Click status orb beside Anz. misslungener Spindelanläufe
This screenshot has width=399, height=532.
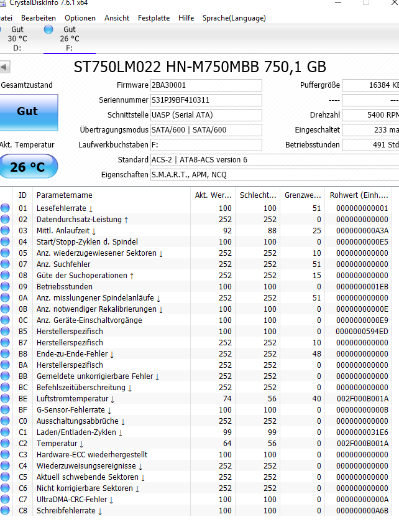pyautogui.click(x=5, y=297)
